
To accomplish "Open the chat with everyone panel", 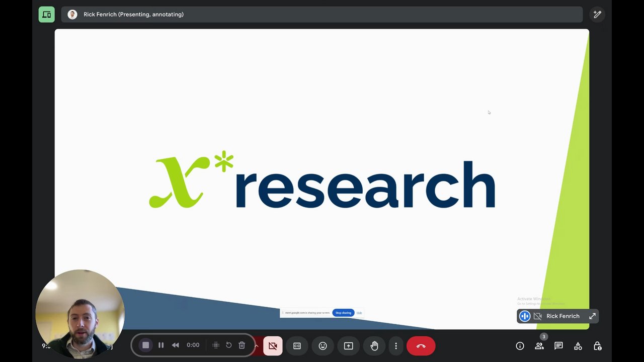I will [x=558, y=346].
